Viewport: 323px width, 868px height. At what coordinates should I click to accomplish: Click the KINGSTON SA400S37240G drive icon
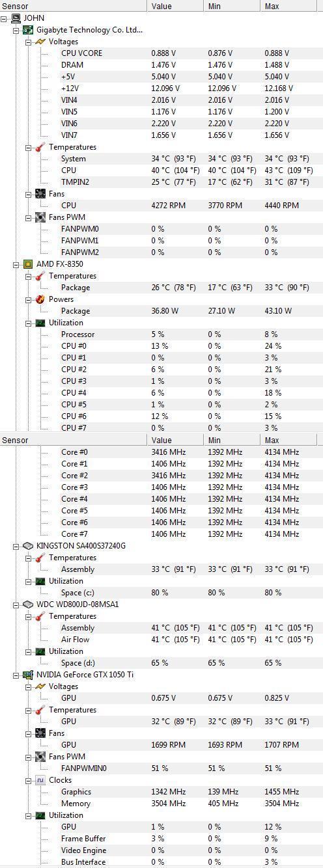point(28,546)
